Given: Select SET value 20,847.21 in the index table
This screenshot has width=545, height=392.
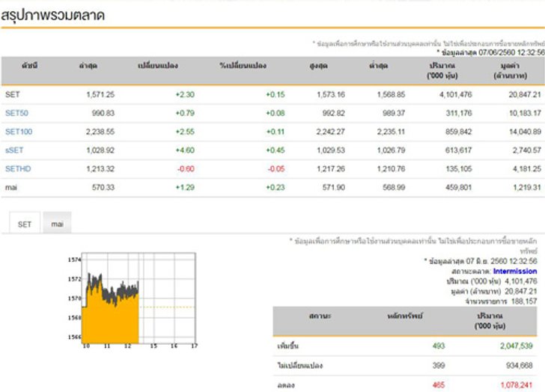Looking at the screenshot, I should (x=525, y=94).
